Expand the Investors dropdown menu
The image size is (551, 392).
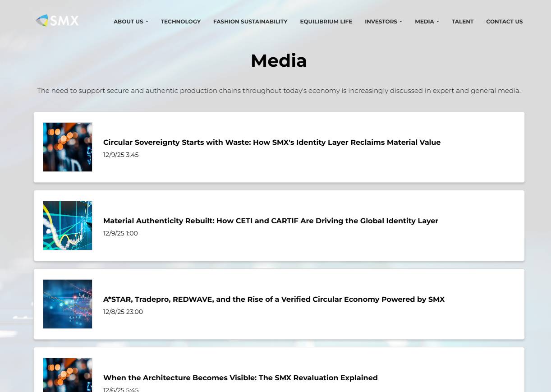[383, 21]
